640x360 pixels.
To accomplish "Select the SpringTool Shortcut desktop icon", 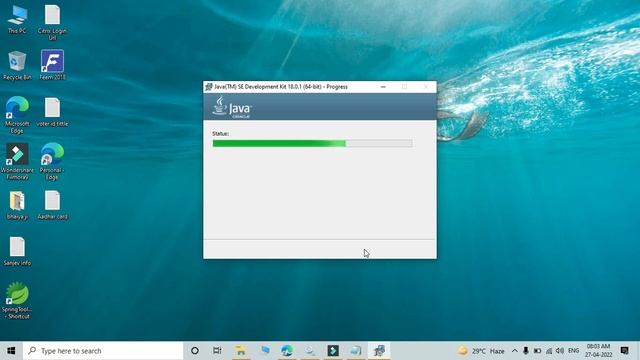I will point(17,300).
